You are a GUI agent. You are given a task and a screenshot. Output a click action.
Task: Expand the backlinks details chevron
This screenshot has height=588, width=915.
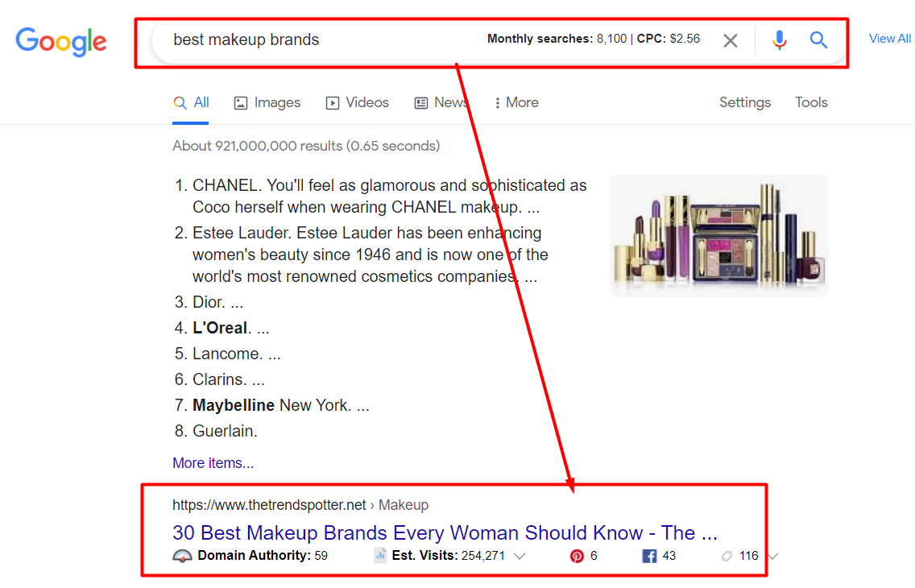[772, 555]
